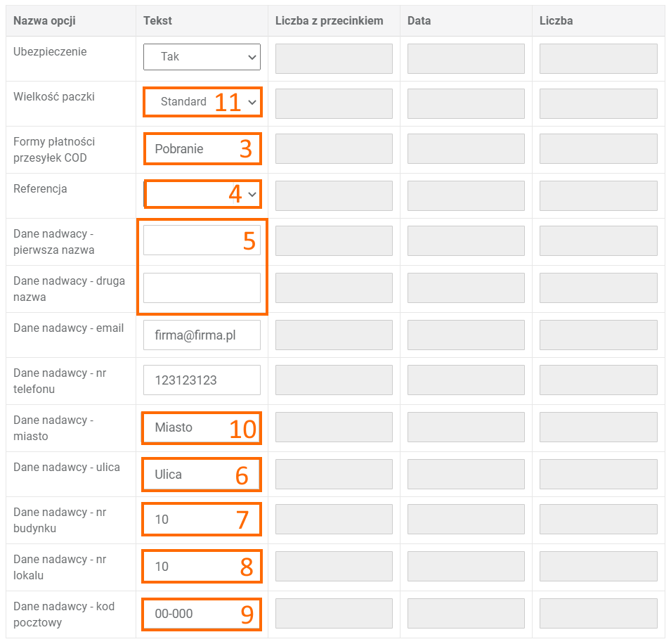Click the Liczba z przecinkiem column header
Image resolution: width=671 pixels, height=644 pixels.
point(329,20)
